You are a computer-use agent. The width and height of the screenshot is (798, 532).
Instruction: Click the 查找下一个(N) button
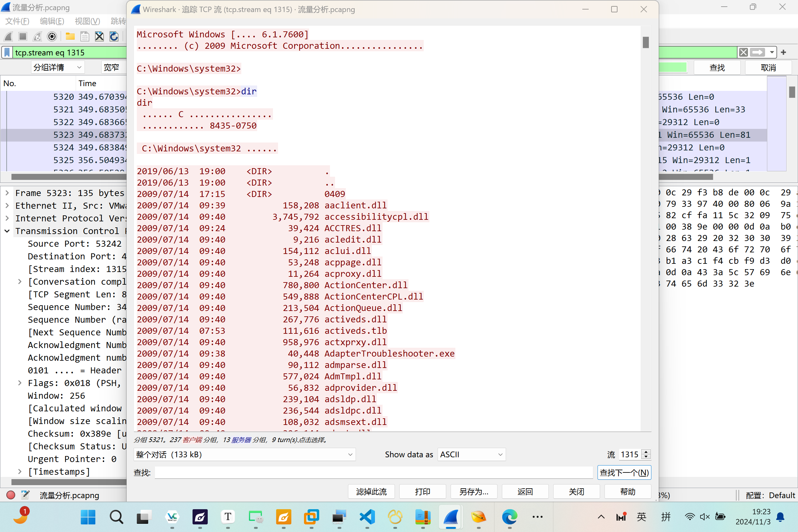click(x=624, y=472)
